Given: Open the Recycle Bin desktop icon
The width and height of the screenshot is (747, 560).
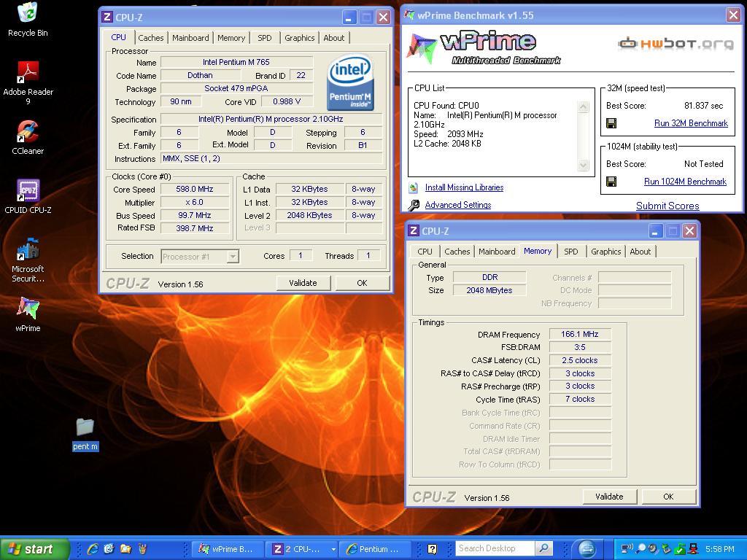Looking at the screenshot, I should click(x=28, y=20).
